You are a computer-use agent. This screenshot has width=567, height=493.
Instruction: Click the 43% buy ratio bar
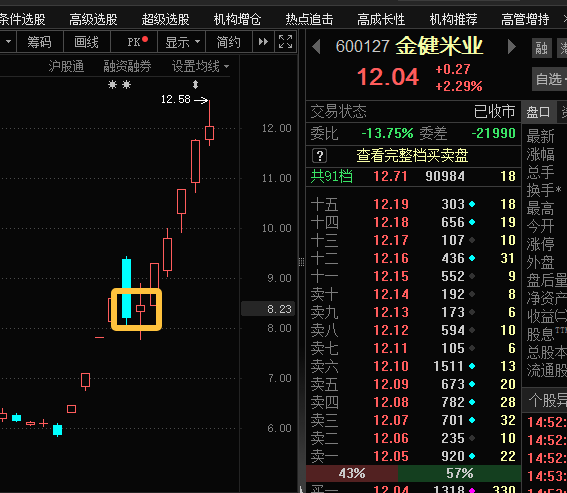point(352,473)
